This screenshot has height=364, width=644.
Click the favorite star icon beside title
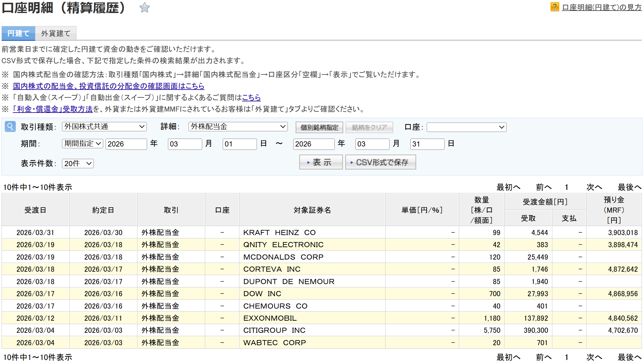[x=144, y=8]
